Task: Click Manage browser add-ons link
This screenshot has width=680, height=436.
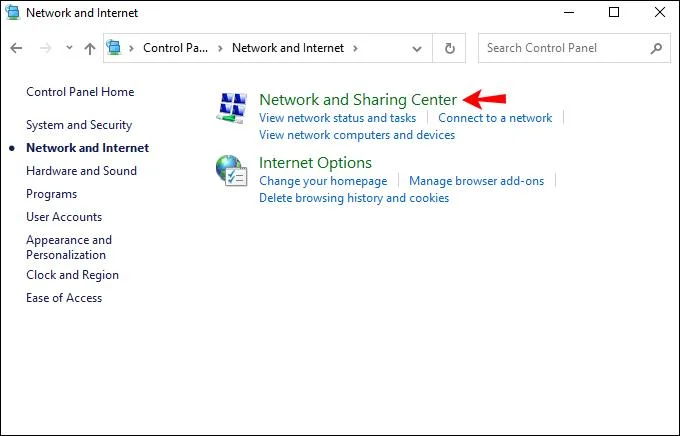Action: tap(476, 181)
